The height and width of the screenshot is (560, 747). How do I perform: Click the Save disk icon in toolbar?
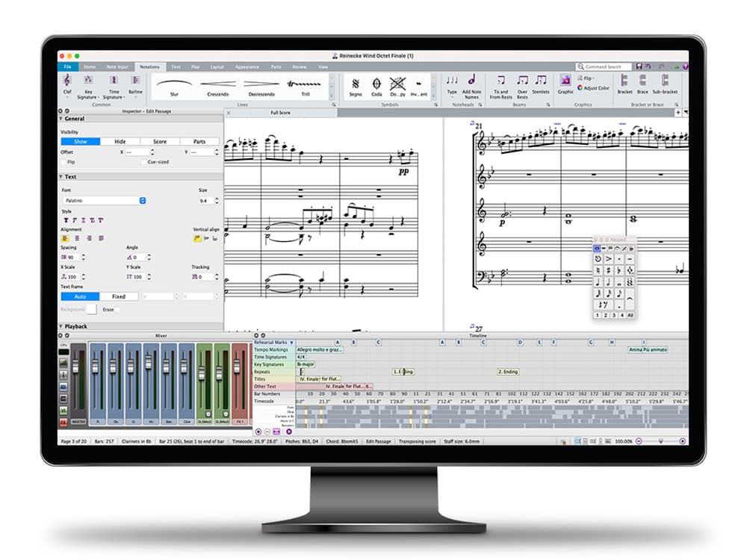pyautogui.click(x=639, y=66)
